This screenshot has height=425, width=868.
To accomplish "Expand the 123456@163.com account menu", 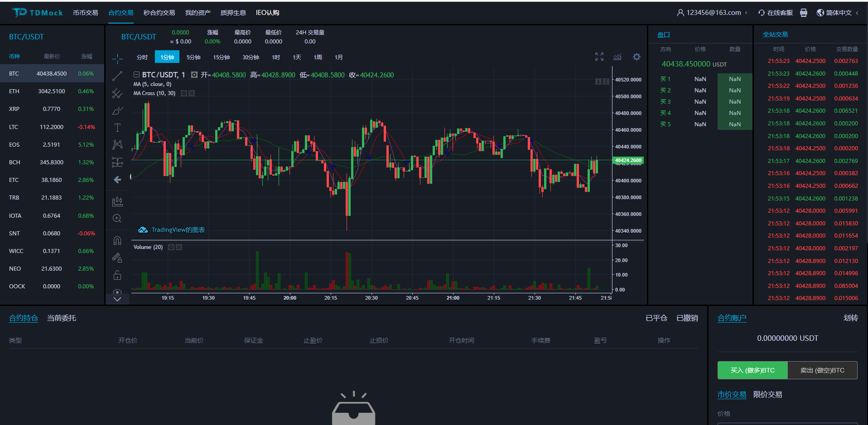I will [x=712, y=13].
